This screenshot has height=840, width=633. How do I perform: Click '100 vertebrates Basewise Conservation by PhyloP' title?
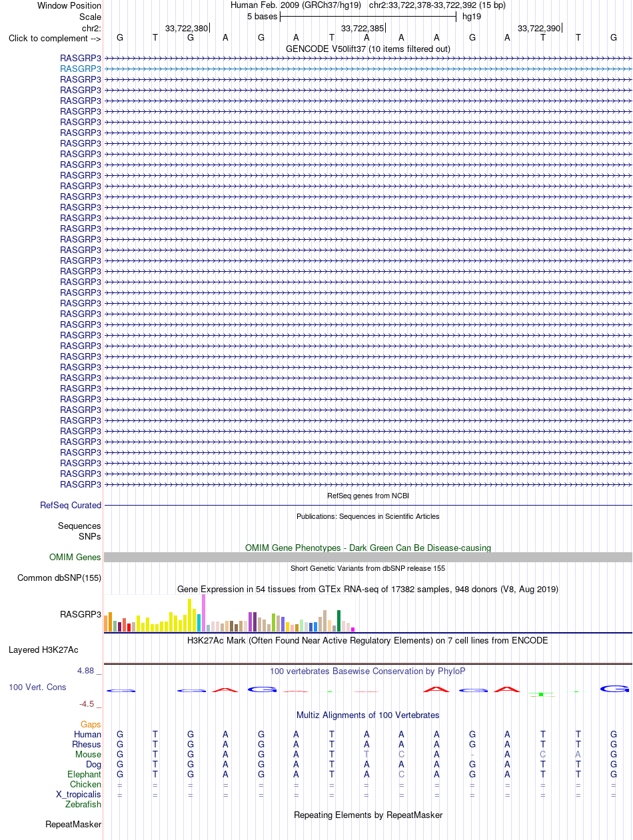coord(368,671)
